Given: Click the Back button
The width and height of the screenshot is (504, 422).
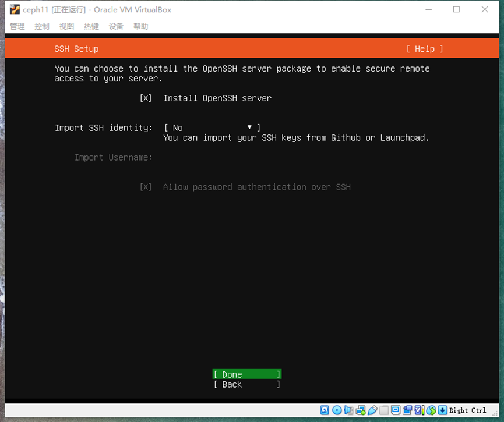Looking at the screenshot, I should (247, 384).
